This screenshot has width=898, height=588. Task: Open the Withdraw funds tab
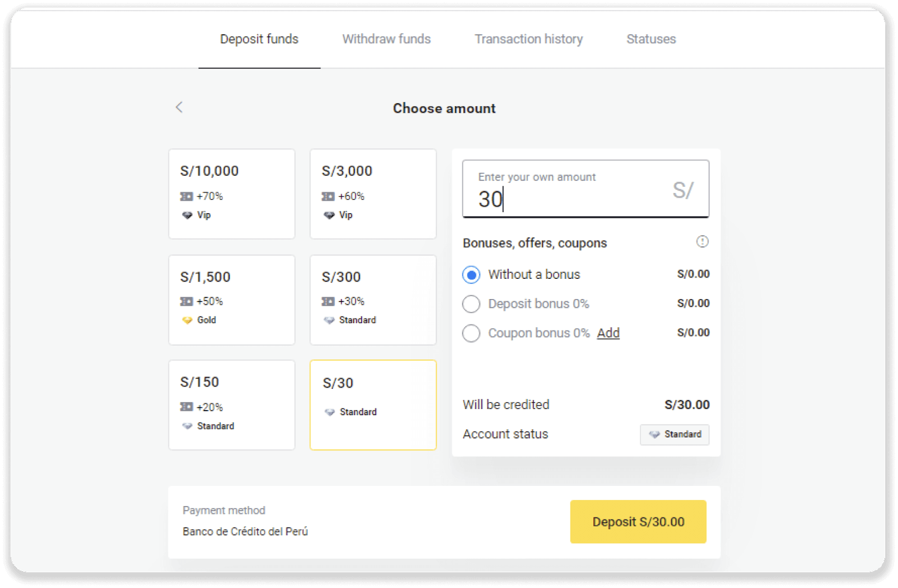(x=386, y=39)
